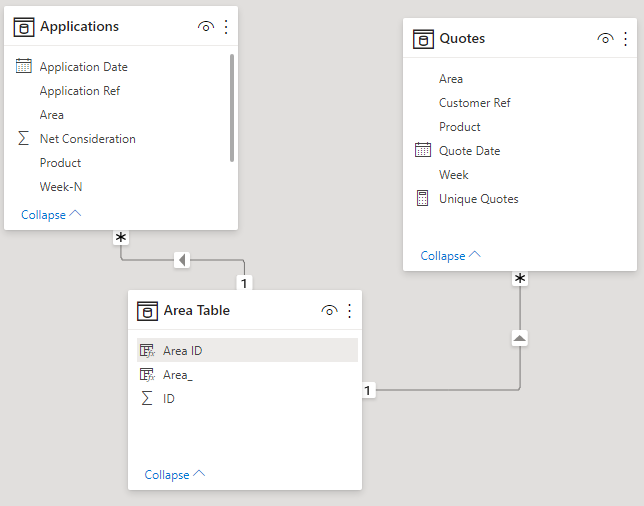Viewport: 644px width, 506px height.
Task: Click the Applications table icon in header
Action: point(24,27)
